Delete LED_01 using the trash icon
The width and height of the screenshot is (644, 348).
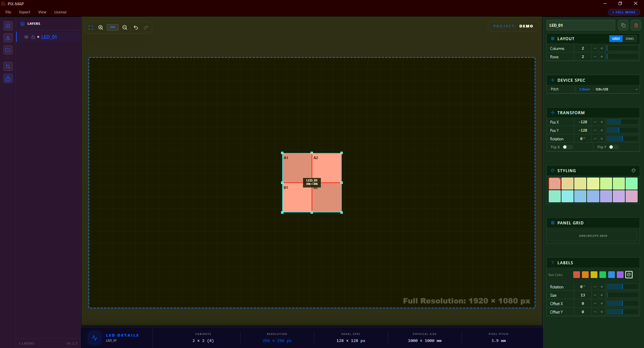point(636,25)
